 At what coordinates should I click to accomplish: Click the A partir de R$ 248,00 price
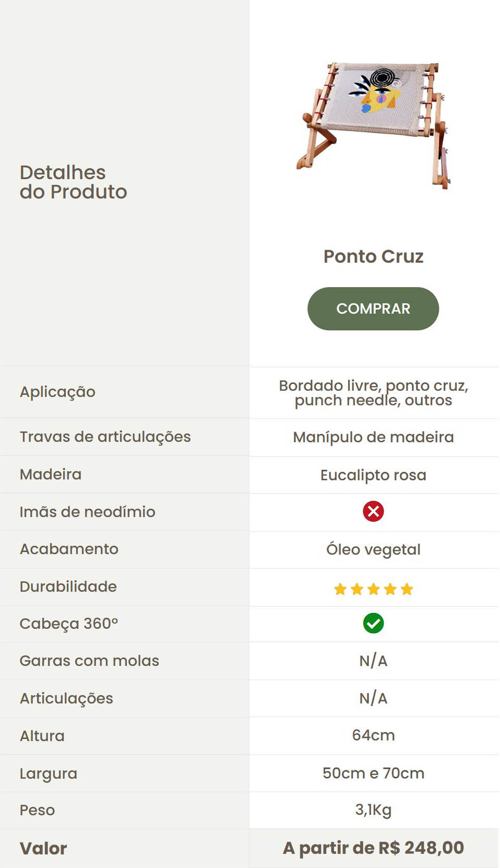(373, 848)
